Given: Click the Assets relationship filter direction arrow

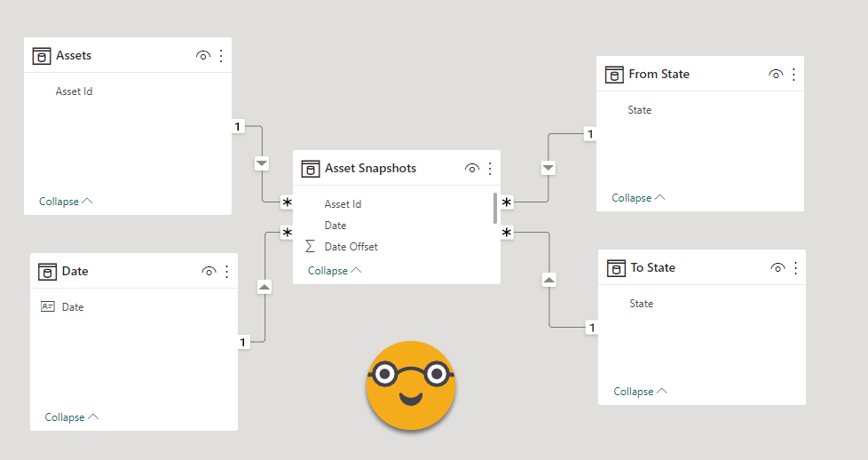Looking at the screenshot, I should click(262, 163).
